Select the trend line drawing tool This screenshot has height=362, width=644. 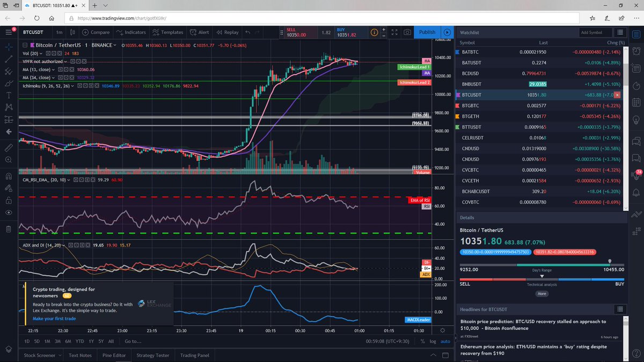point(9,59)
